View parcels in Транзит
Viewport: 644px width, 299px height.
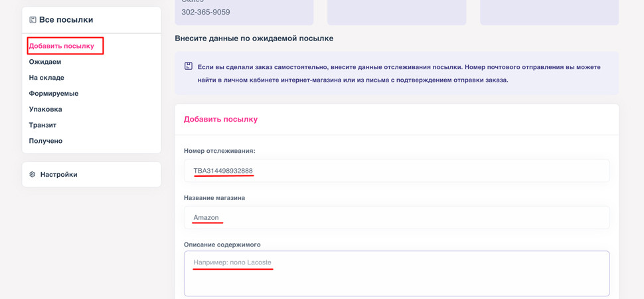click(x=42, y=125)
